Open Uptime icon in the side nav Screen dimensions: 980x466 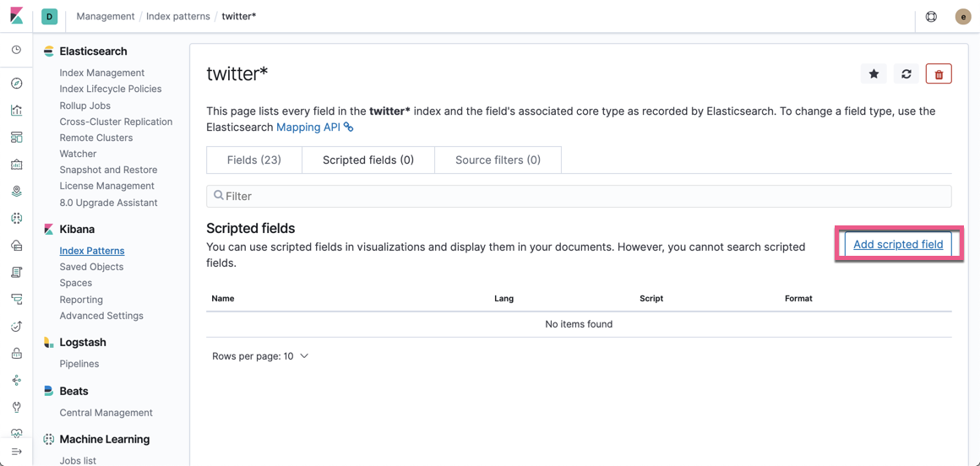click(17, 326)
